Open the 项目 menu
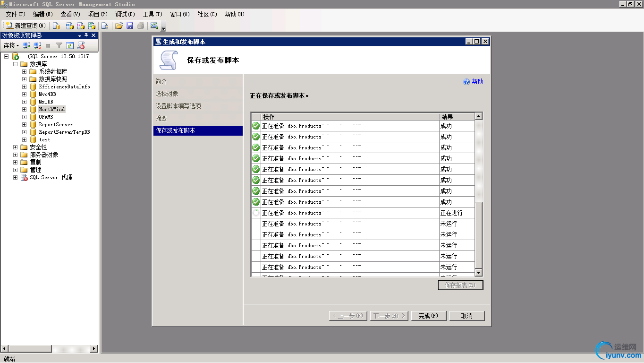This screenshot has height=363, width=644. pyautogui.click(x=98, y=14)
